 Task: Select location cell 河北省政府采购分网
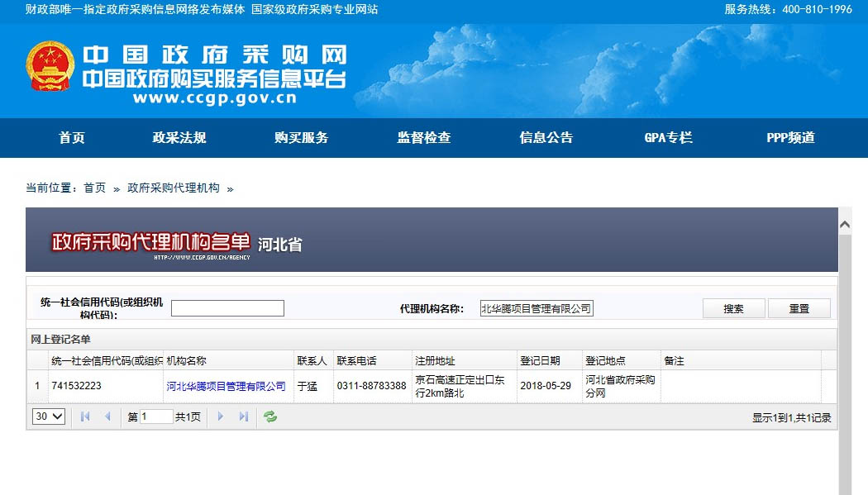coord(622,386)
